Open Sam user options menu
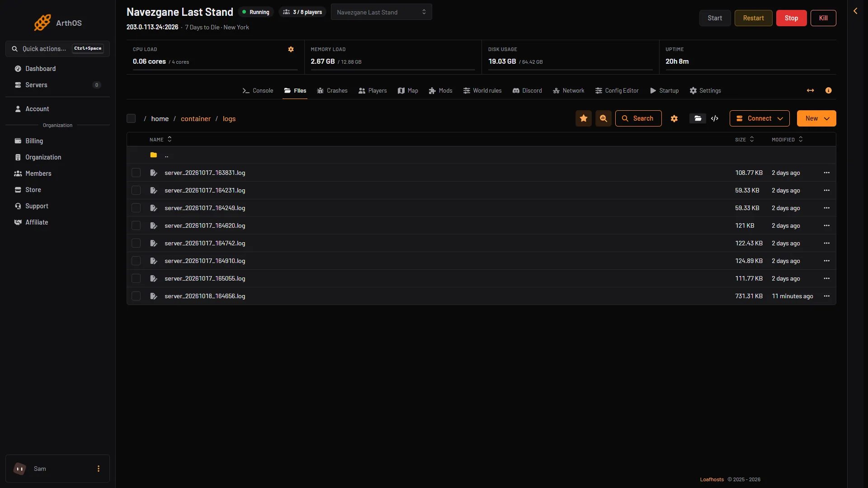 click(99, 469)
